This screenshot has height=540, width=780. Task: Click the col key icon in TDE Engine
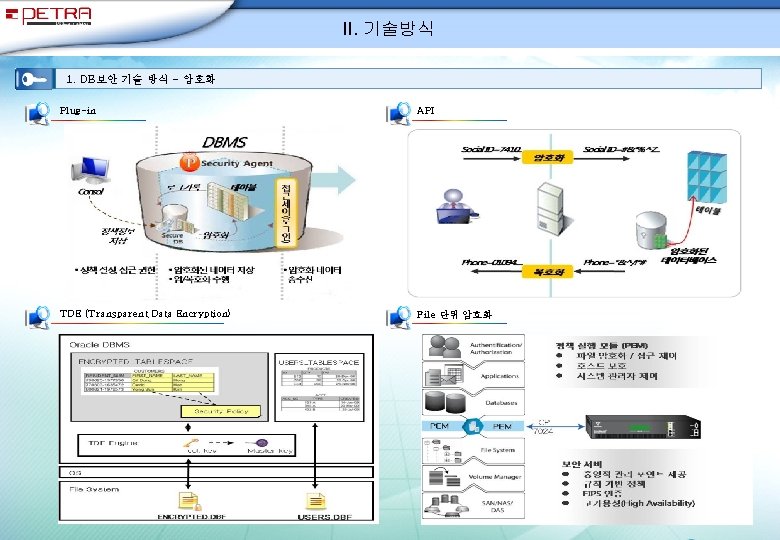coord(191,443)
